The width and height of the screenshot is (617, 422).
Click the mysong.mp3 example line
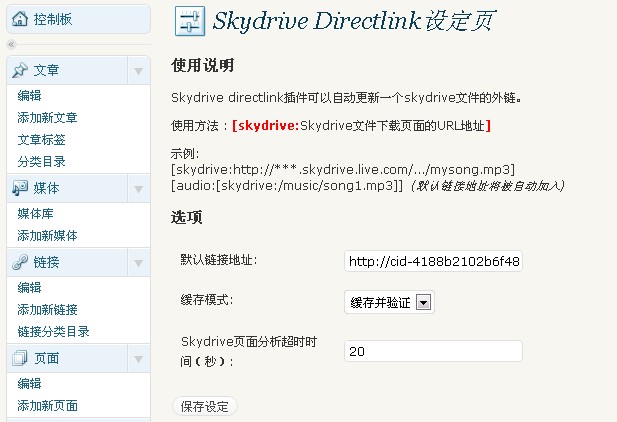coord(343,170)
